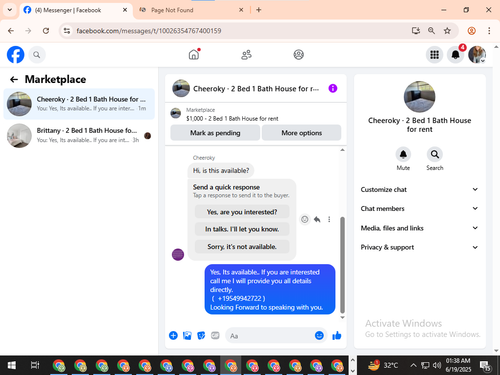Open the Friends icon in top navigation

point(246,55)
